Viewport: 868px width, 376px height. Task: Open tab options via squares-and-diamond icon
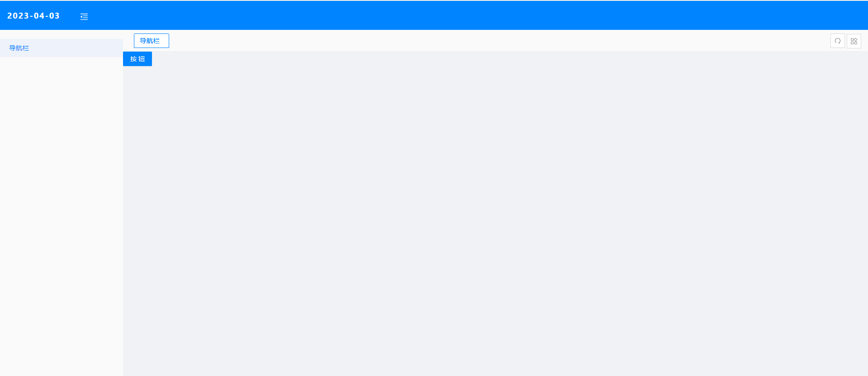(854, 41)
